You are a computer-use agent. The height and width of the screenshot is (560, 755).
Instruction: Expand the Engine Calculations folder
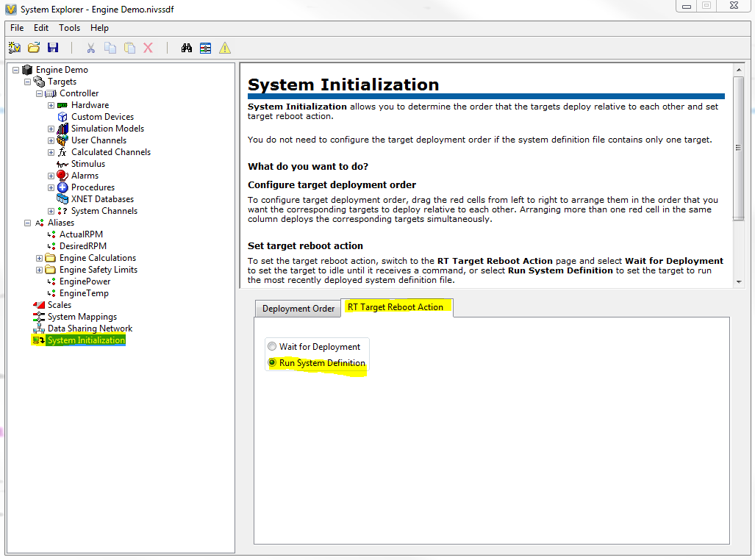(x=39, y=258)
